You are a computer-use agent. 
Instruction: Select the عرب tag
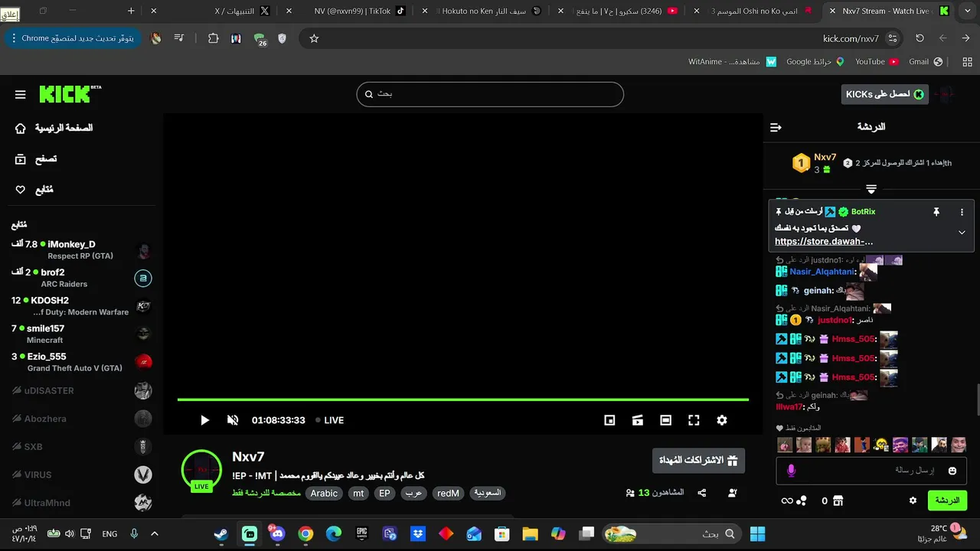pyautogui.click(x=414, y=494)
